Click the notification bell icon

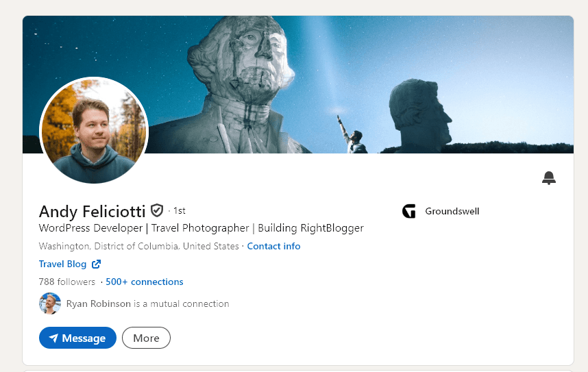(x=549, y=177)
